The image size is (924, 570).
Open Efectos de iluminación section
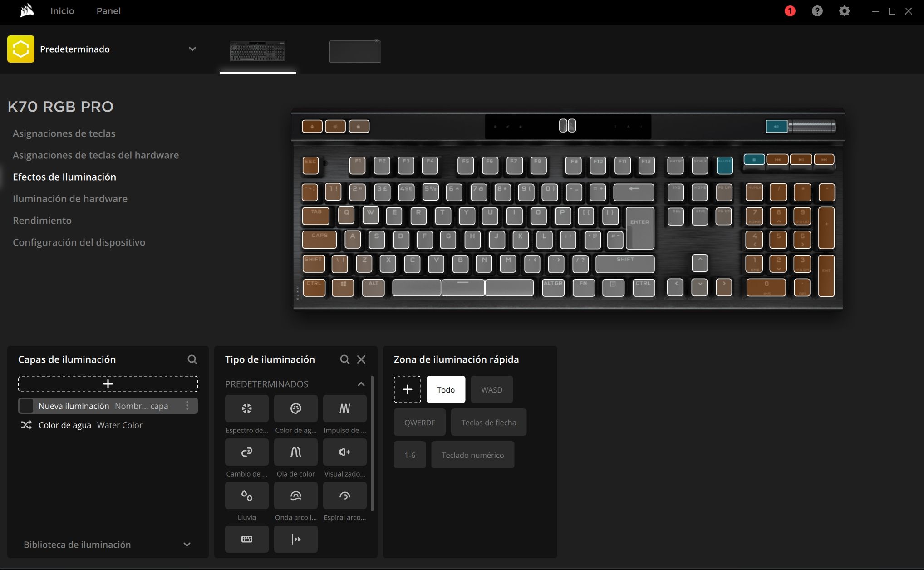click(x=64, y=177)
